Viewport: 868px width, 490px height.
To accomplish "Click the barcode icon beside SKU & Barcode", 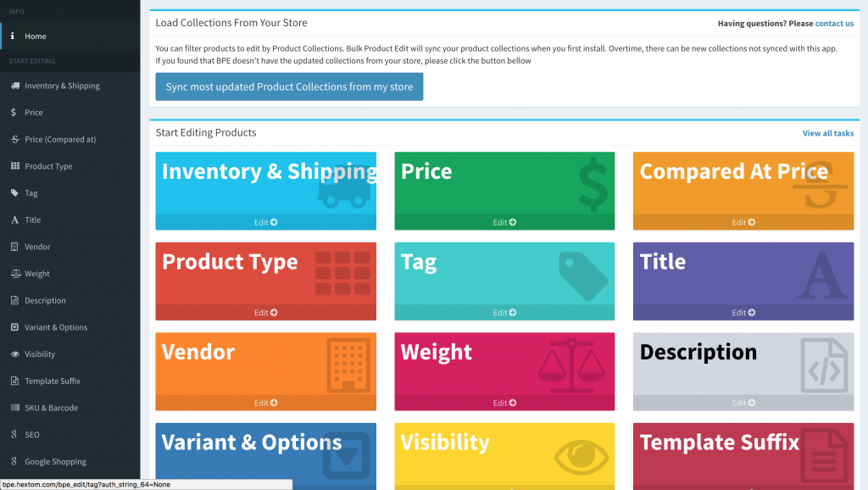I will 15,408.
